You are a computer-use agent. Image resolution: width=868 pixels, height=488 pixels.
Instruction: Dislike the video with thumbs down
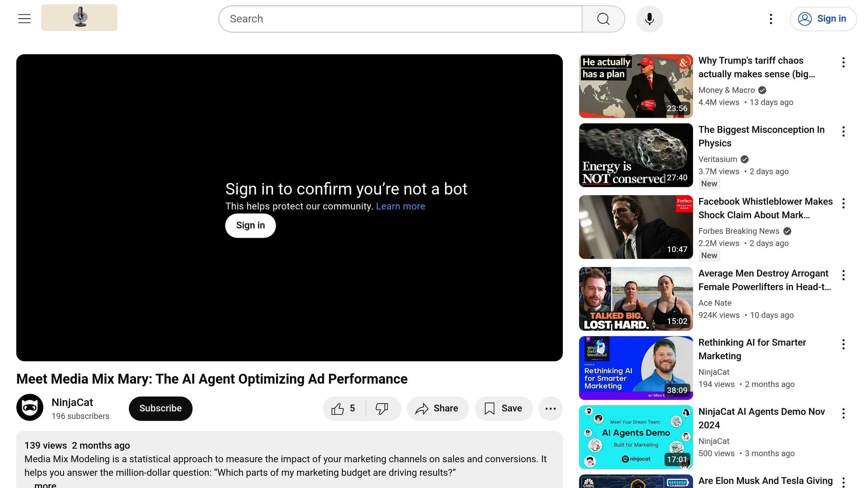(383, 408)
